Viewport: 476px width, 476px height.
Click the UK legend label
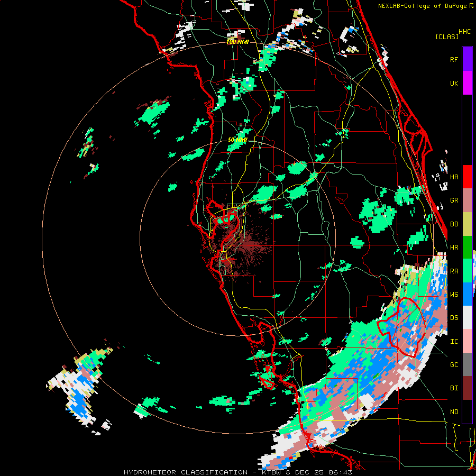click(454, 83)
